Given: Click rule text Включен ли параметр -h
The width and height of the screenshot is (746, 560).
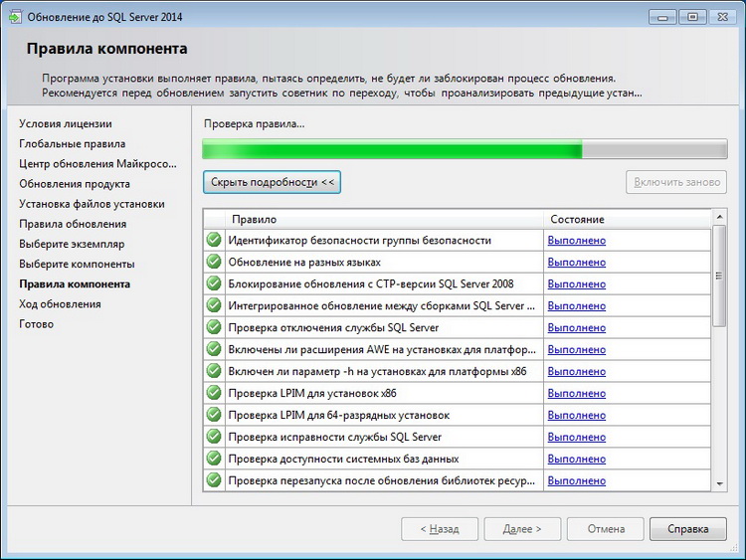Looking at the screenshot, I should [x=377, y=372].
